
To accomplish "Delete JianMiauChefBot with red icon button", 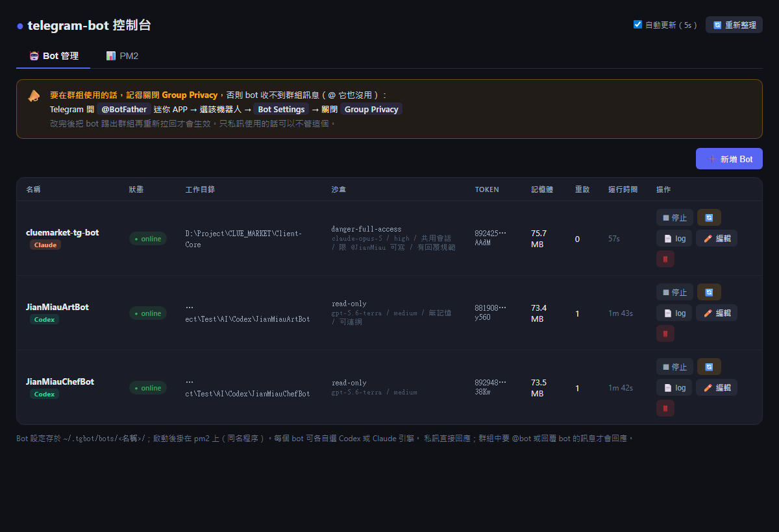I will point(665,408).
